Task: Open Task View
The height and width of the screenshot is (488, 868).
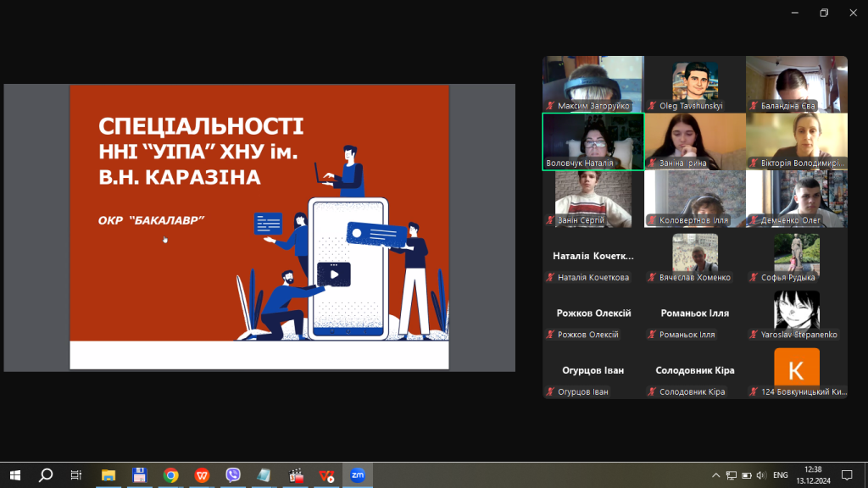Action: (76, 475)
